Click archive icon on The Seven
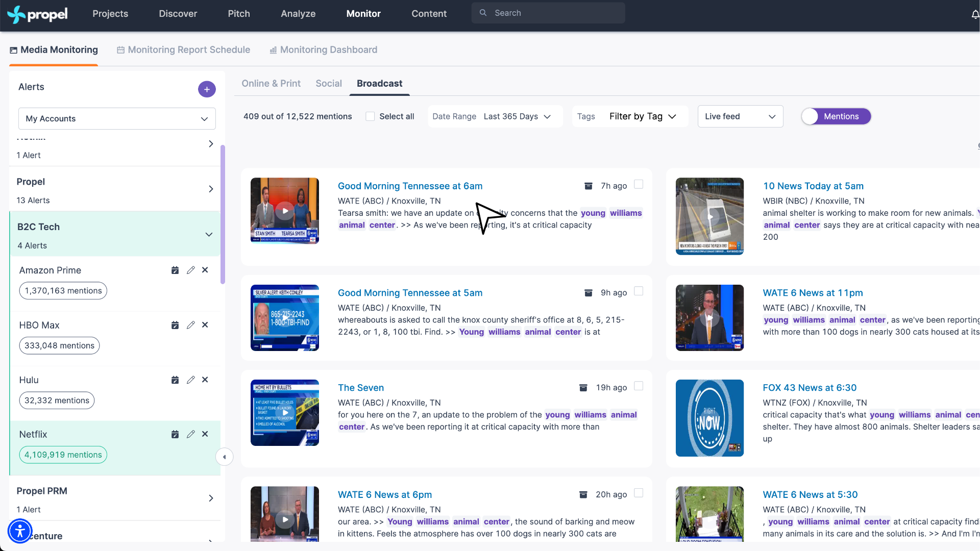The width and height of the screenshot is (980, 551). click(583, 388)
